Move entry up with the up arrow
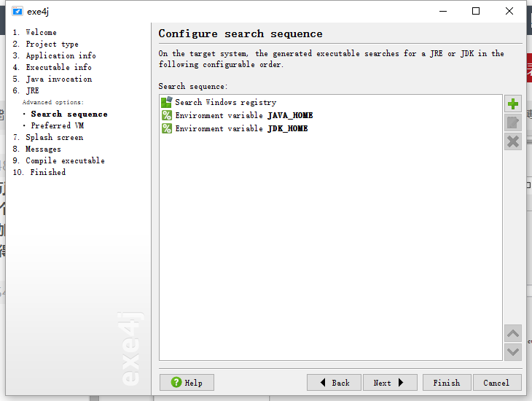This screenshot has width=532, height=401. pyautogui.click(x=512, y=333)
